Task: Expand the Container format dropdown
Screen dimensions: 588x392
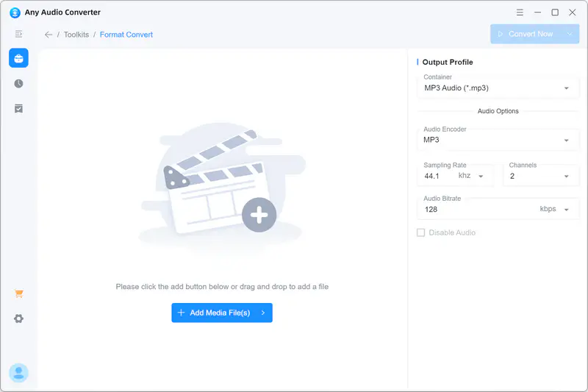Action: tap(498, 88)
